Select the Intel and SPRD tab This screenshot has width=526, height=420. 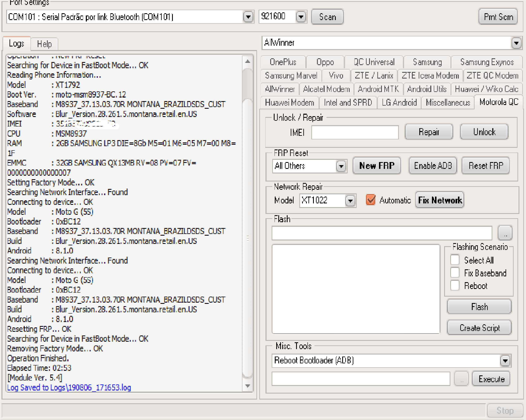(x=348, y=103)
